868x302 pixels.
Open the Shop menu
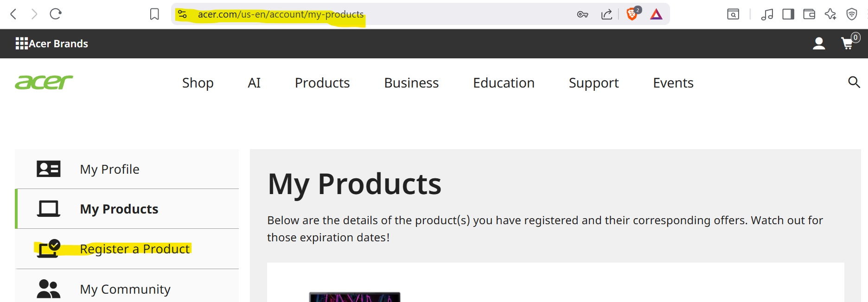pyautogui.click(x=198, y=83)
